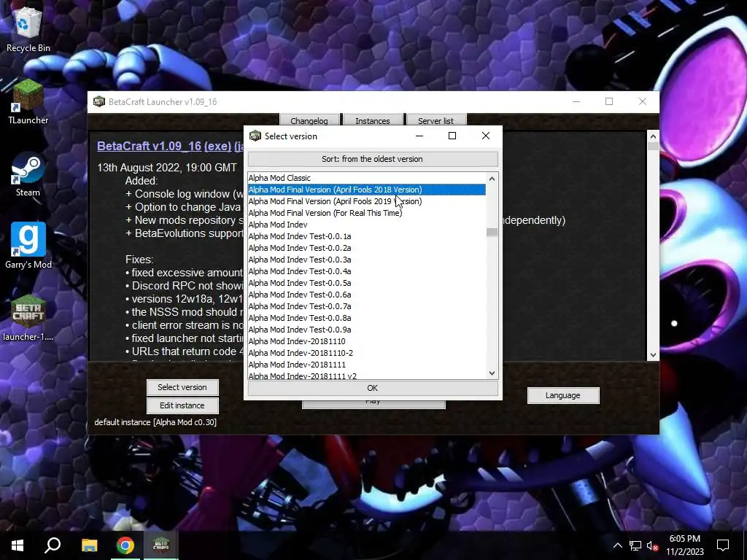
Task: Switch to BetaCraft taskbar app
Action: coord(161,545)
